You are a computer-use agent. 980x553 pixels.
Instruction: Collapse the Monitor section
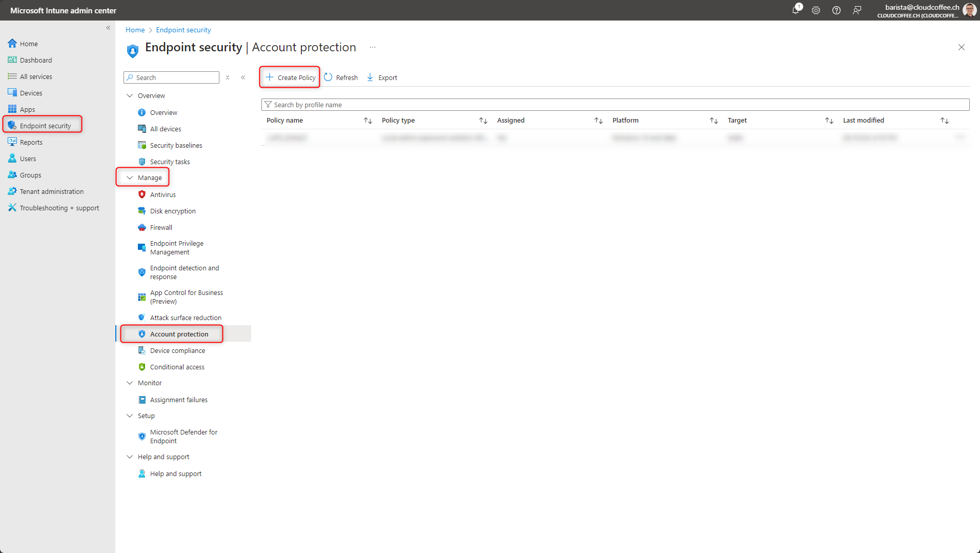(x=130, y=383)
